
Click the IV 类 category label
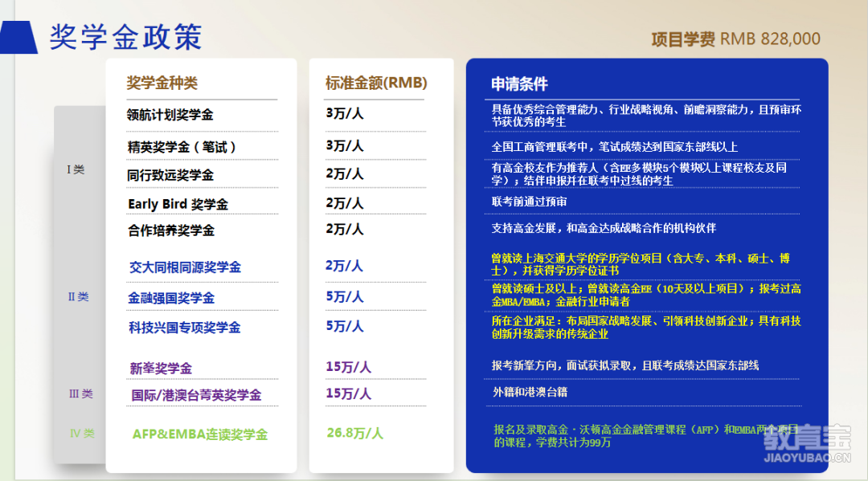tap(82, 434)
